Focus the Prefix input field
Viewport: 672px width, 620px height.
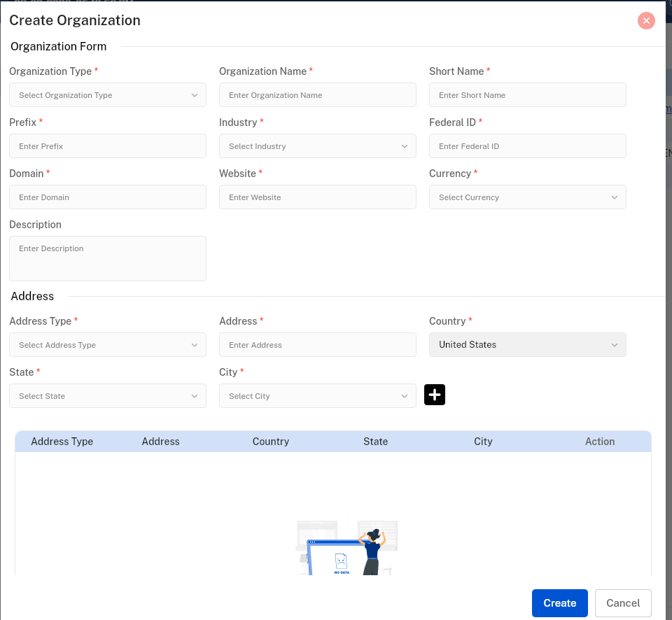pos(108,146)
